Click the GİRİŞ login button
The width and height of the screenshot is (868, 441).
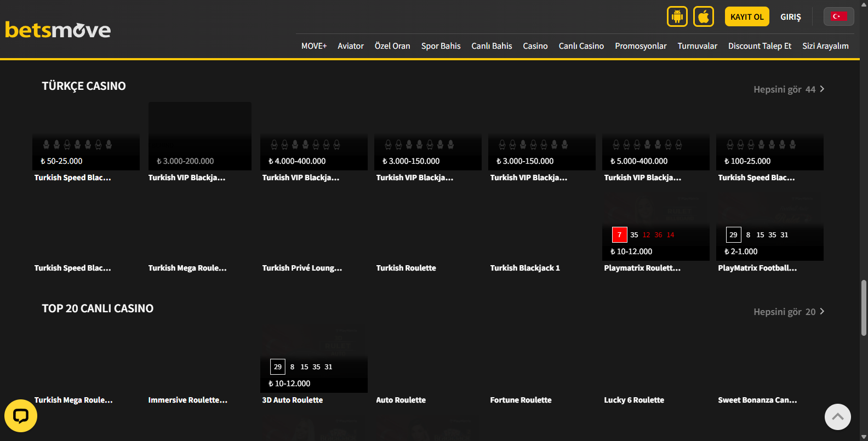coord(791,17)
